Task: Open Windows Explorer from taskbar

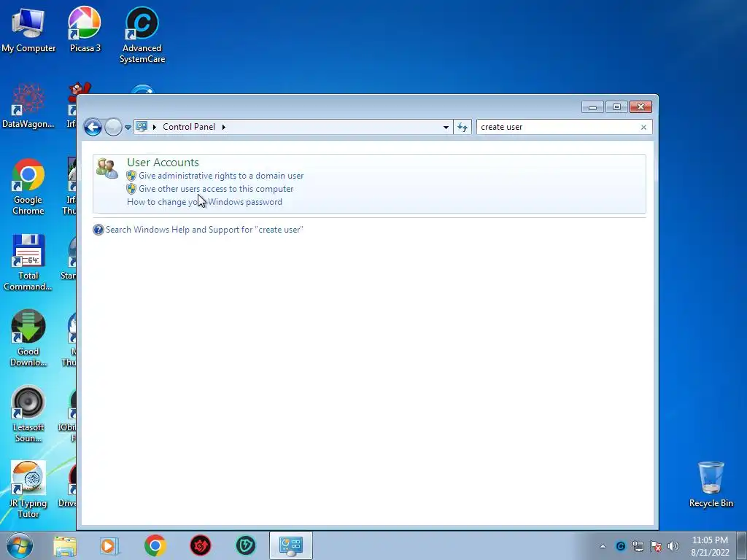Action: tap(65, 545)
